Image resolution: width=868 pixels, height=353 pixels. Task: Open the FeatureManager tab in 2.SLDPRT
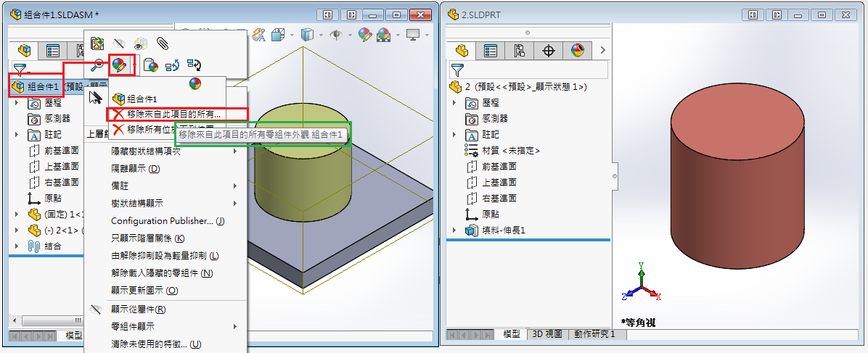click(462, 51)
